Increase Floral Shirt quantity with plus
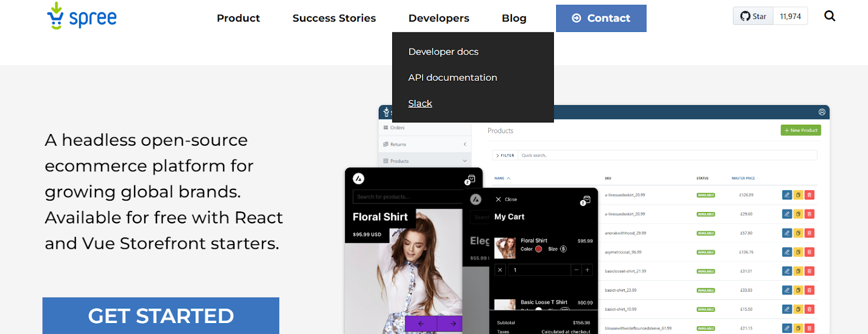Viewport: 868px width, 334px height. (x=587, y=270)
